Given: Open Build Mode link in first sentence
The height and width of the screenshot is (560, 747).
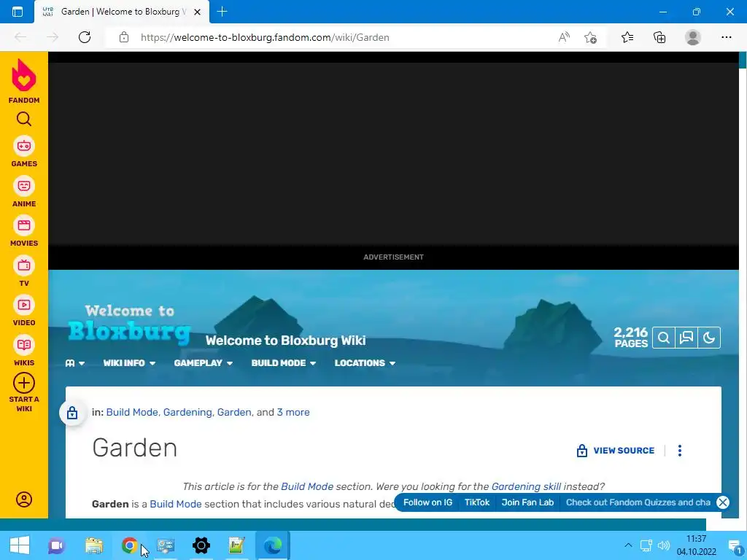Looking at the screenshot, I should (175, 504).
